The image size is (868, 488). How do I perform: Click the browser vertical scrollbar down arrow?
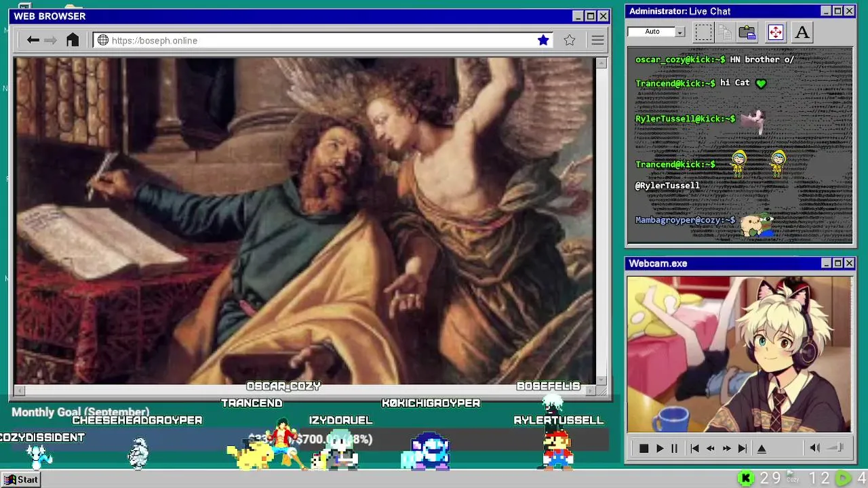601,380
